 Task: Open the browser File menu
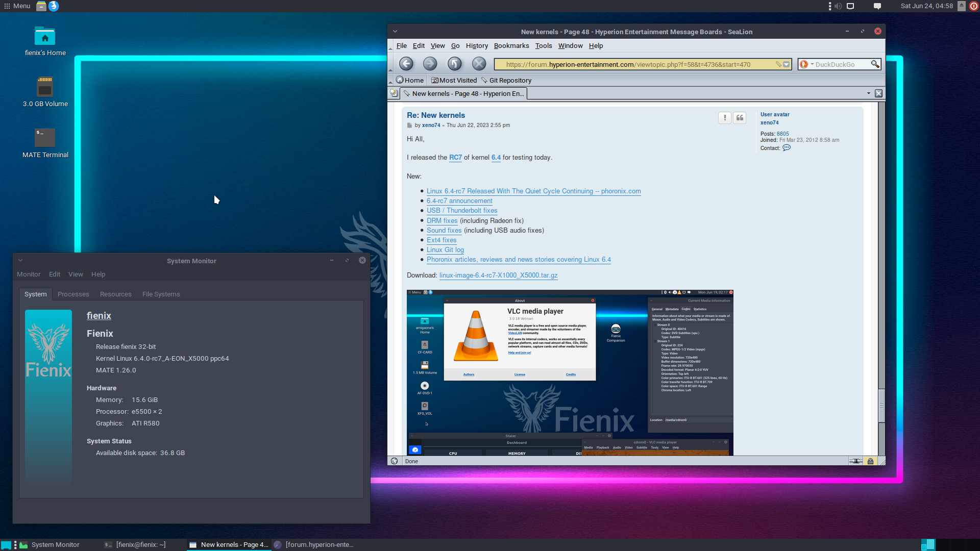[x=401, y=46]
